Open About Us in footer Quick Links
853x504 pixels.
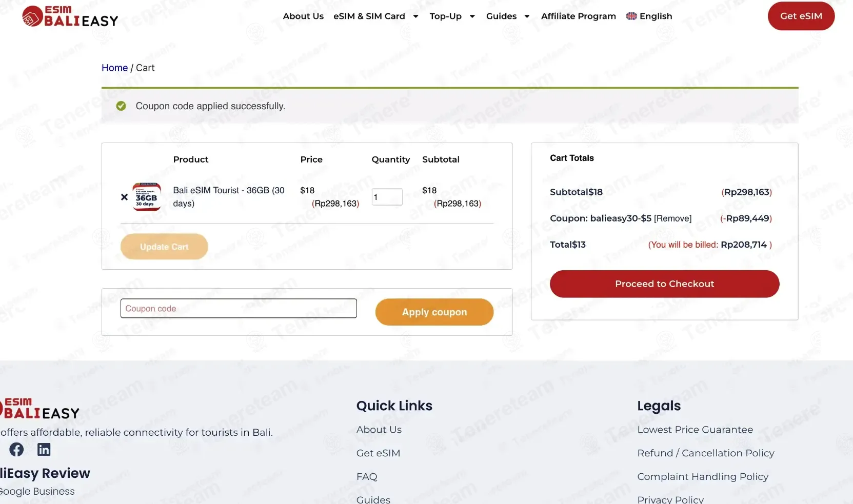pyautogui.click(x=379, y=430)
